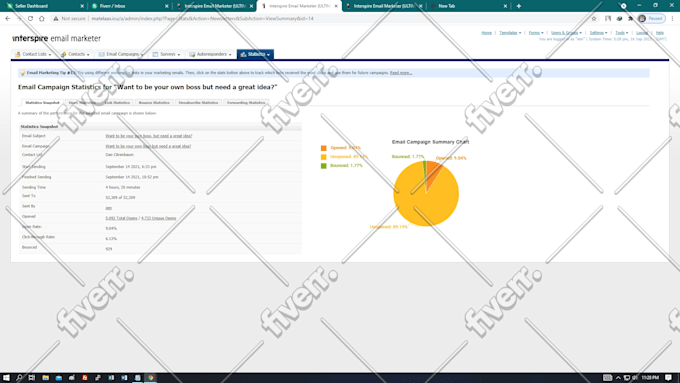Open the Word icon on the taskbar

click(124, 378)
